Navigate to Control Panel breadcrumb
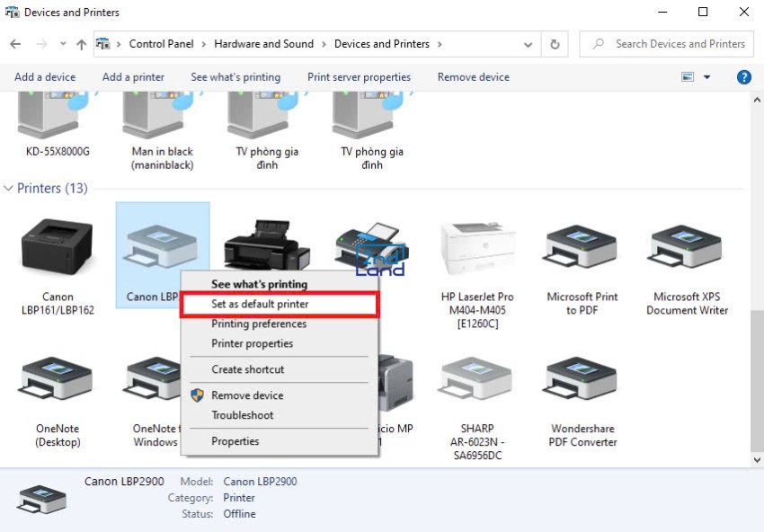The height and width of the screenshot is (532, 764). (161, 44)
